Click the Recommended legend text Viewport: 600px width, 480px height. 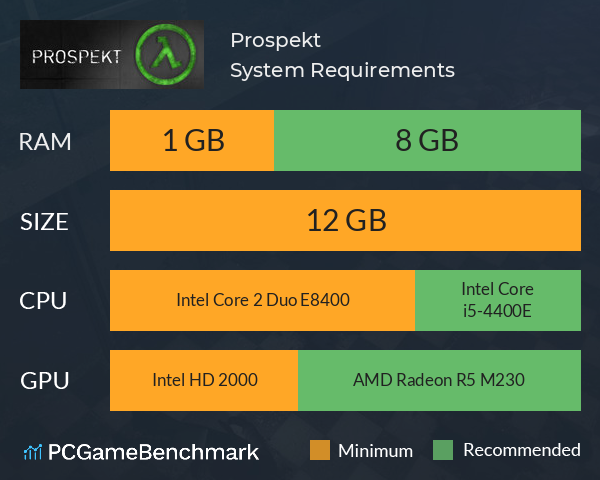[x=522, y=450]
